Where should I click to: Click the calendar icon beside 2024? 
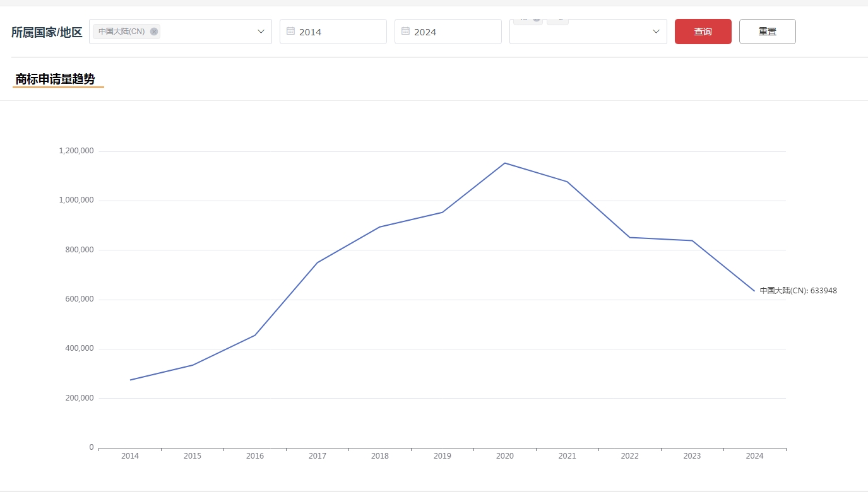coord(405,31)
